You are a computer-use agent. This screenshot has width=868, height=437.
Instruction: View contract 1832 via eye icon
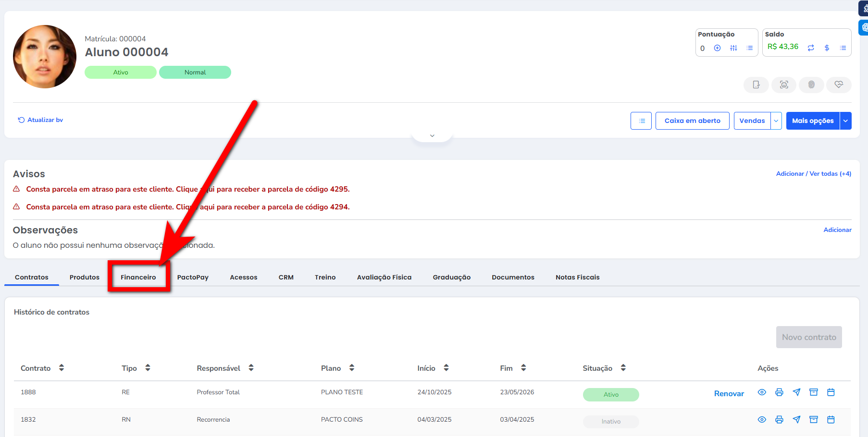click(x=762, y=420)
